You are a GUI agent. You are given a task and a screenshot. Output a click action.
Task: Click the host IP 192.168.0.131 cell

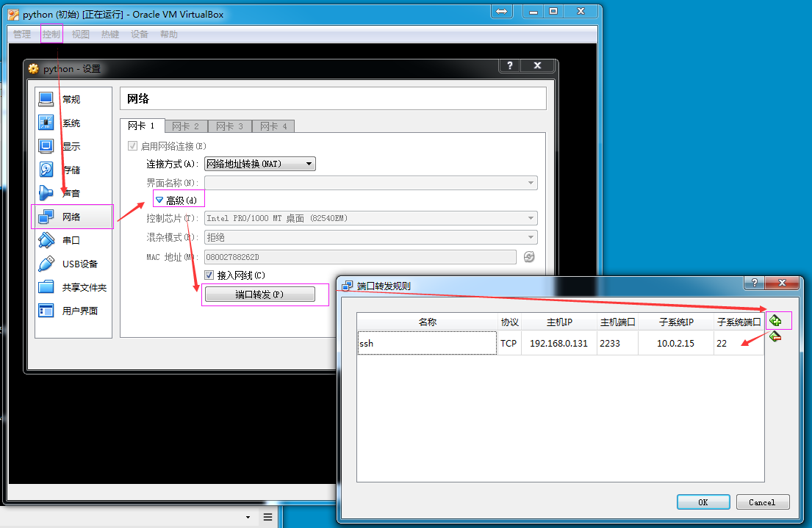pos(558,343)
